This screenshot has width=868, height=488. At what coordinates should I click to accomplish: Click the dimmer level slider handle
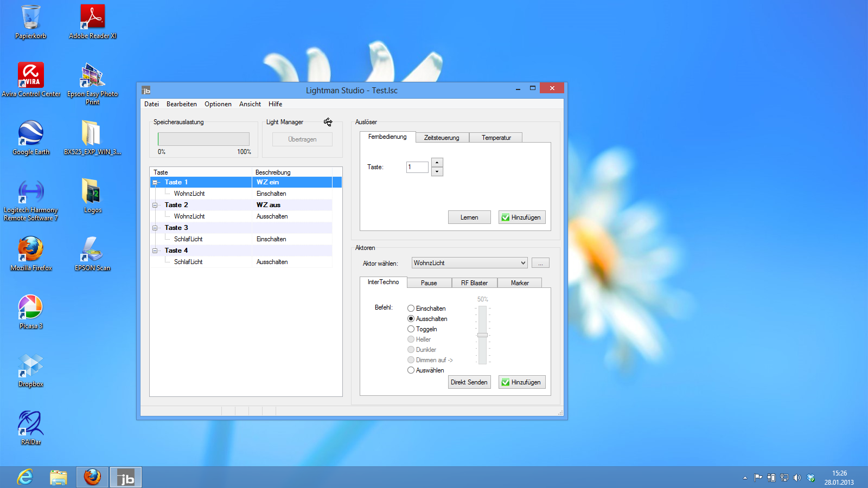[x=482, y=335]
